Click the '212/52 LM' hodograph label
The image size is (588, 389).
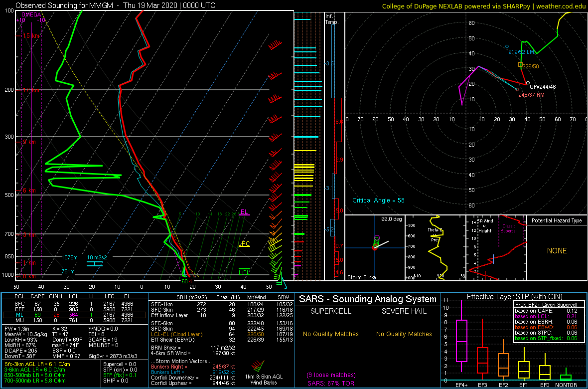click(x=521, y=52)
